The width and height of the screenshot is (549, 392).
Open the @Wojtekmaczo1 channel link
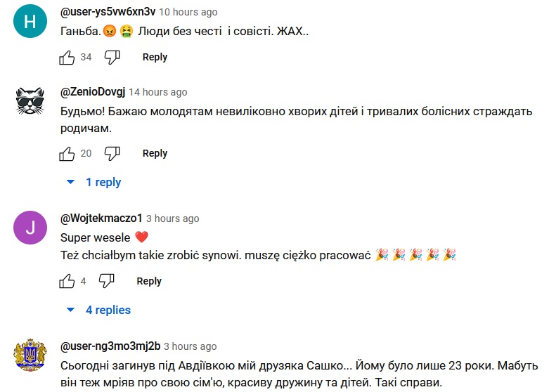[x=101, y=218]
